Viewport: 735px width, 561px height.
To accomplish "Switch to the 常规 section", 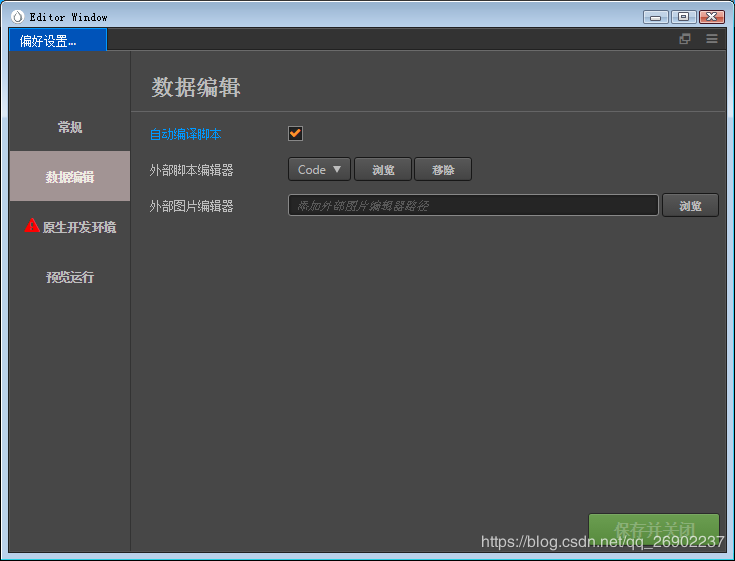I will tap(70, 127).
